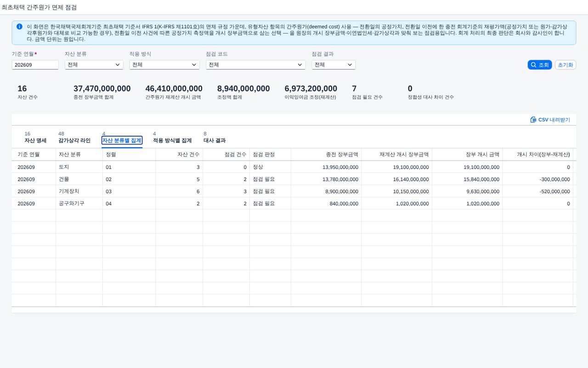This screenshot has width=588, height=368.
Task: Click the 점검 필요 건수 indicator 7
Action: point(354,88)
